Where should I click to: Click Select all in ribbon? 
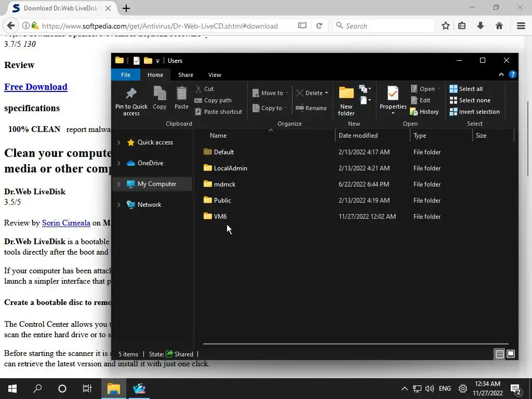[466, 89]
